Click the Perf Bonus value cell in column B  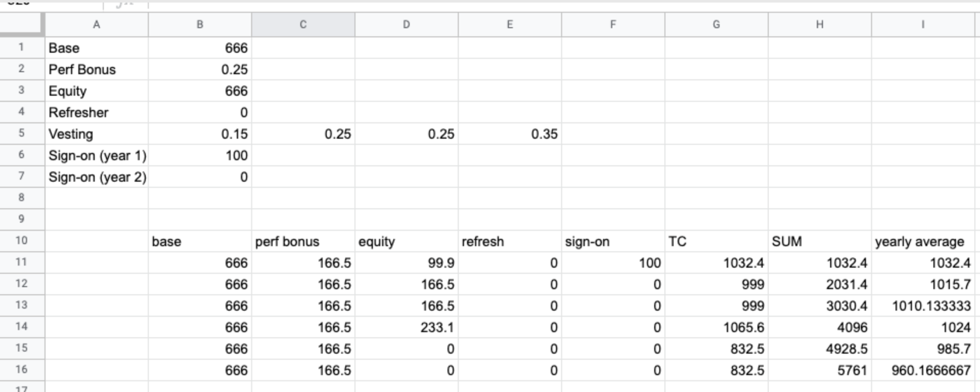200,70
